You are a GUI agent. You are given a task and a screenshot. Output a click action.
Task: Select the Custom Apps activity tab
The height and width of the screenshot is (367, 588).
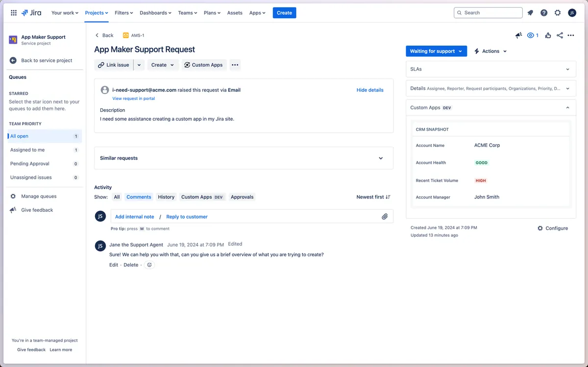click(202, 197)
